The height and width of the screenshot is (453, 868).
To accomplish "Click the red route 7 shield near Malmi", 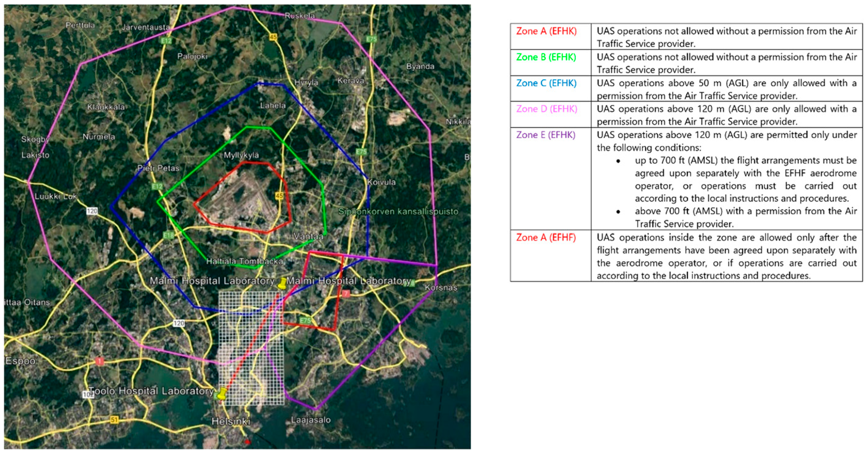I will 346,294.
